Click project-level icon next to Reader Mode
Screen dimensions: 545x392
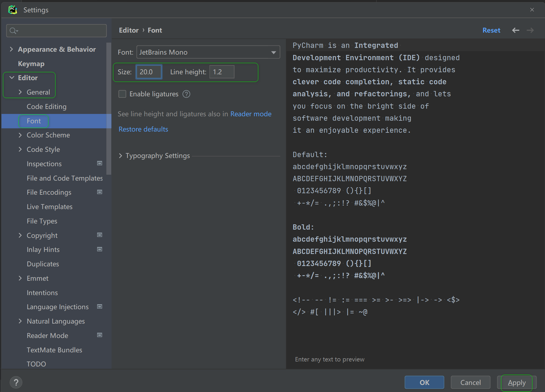point(100,335)
